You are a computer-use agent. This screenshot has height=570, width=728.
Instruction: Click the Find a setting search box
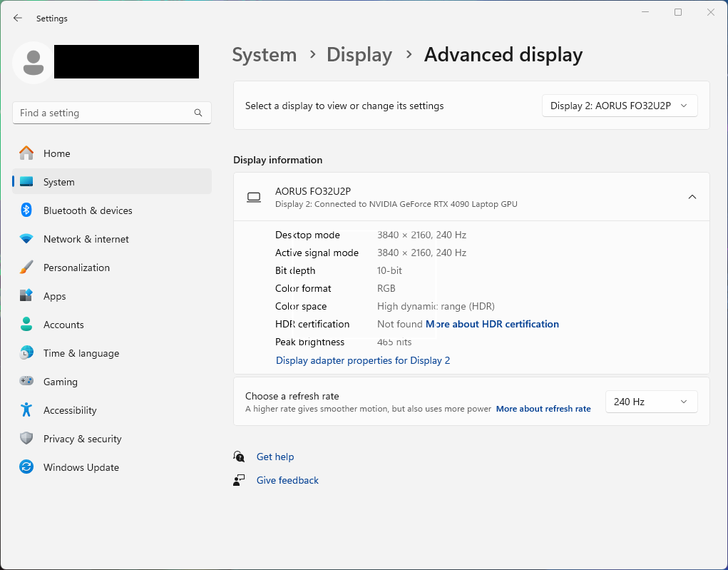click(112, 113)
